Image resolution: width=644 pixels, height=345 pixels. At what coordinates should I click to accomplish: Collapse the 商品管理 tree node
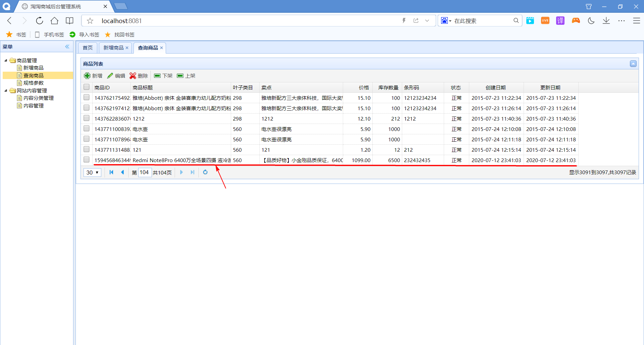(x=6, y=61)
